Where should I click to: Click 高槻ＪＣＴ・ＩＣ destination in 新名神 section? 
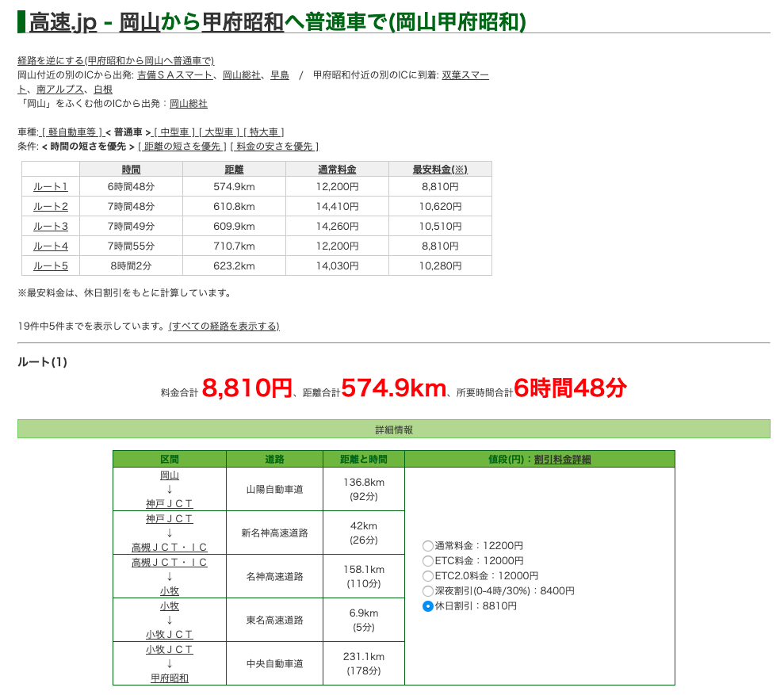coord(170,547)
